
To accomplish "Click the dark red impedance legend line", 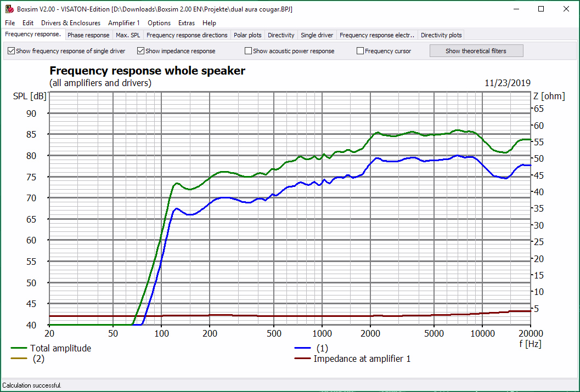I will click(x=302, y=359).
